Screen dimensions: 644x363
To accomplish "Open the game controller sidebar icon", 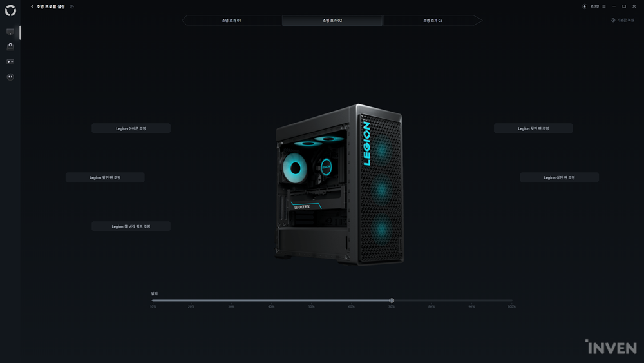I will [x=10, y=62].
